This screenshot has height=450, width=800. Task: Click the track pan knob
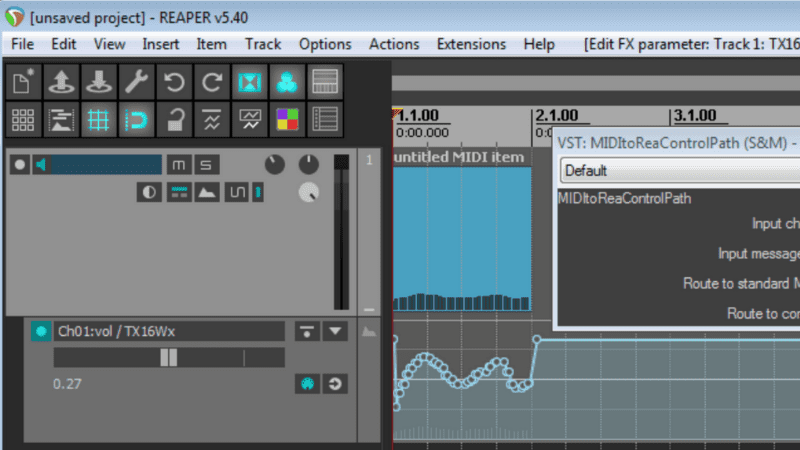309,164
